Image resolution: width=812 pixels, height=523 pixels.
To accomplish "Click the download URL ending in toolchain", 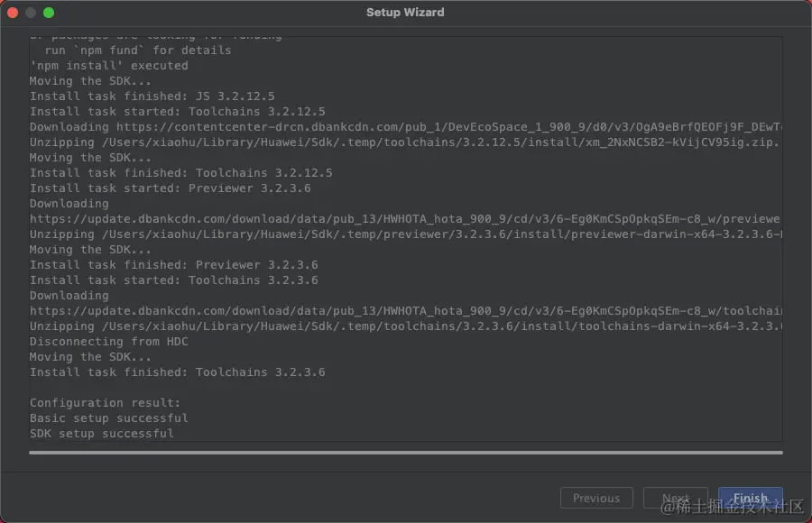I will [x=404, y=311].
